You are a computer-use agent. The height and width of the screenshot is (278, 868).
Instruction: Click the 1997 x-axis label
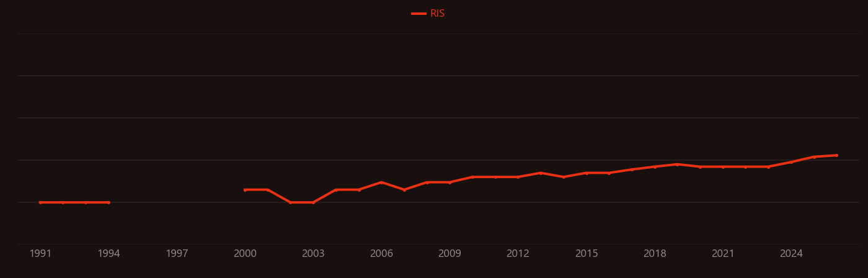pyautogui.click(x=177, y=254)
